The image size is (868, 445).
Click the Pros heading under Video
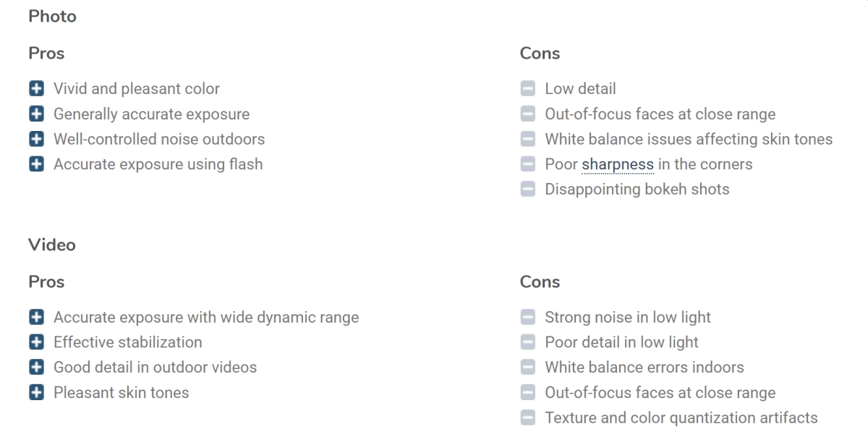pyautogui.click(x=46, y=281)
